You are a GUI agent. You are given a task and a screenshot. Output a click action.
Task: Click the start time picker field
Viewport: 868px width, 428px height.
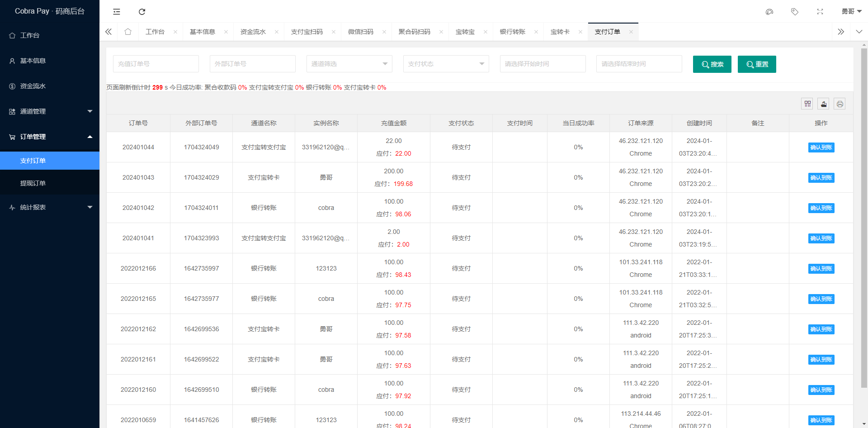(543, 64)
